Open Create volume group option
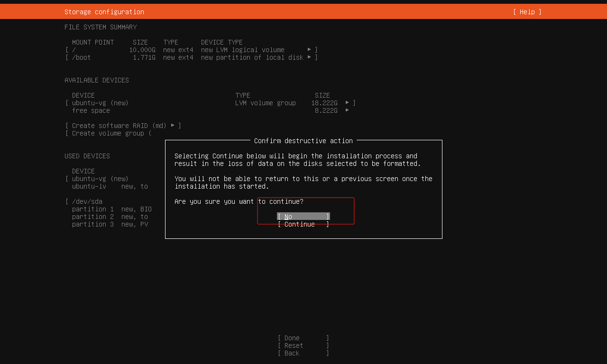The width and height of the screenshot is (607, 364). click(108, 133)
